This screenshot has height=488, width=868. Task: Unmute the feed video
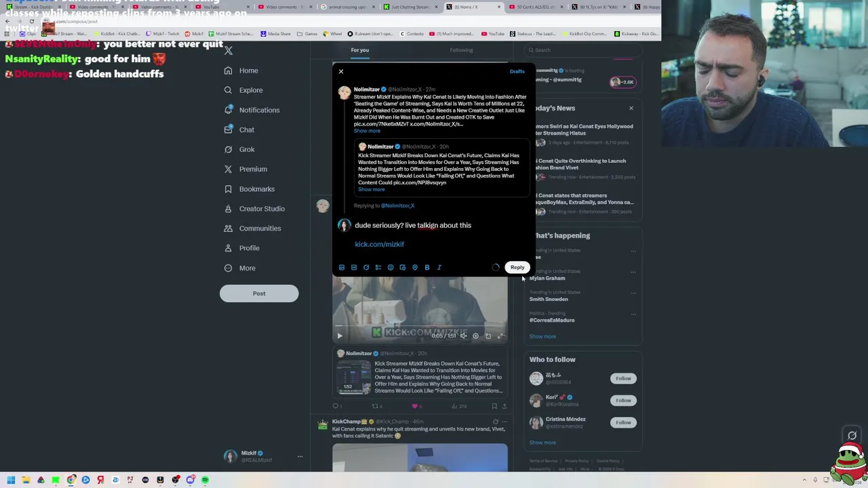[463, 336]
